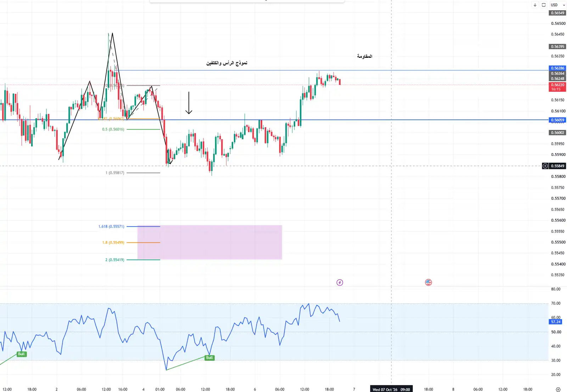Open the US flag economic event marker
The height and width of the screenshot is (392, 567).
click(428, 282)
